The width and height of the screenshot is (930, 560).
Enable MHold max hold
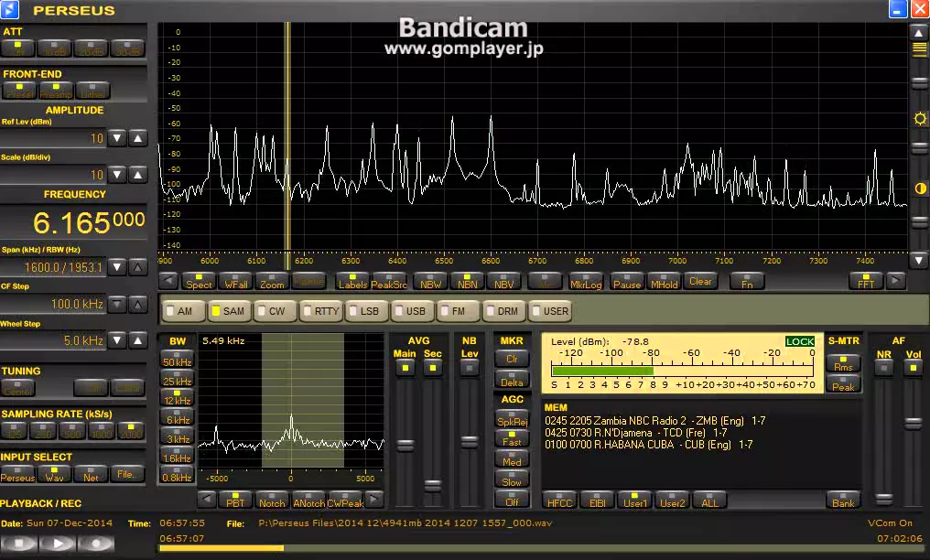click(664, 282)
